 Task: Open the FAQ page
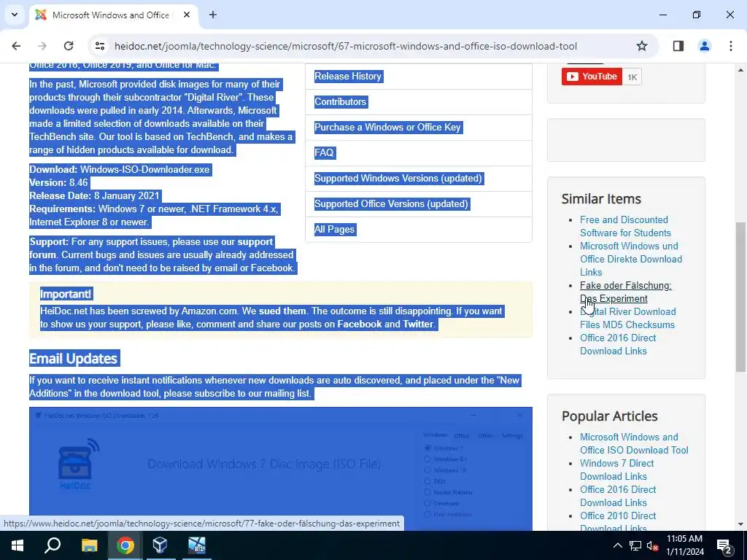[x=324, y=152]
